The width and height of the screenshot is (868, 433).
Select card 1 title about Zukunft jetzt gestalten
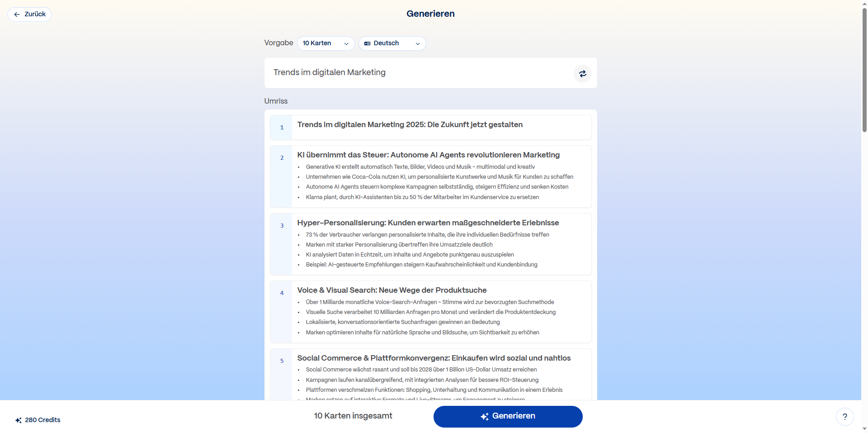410,125
